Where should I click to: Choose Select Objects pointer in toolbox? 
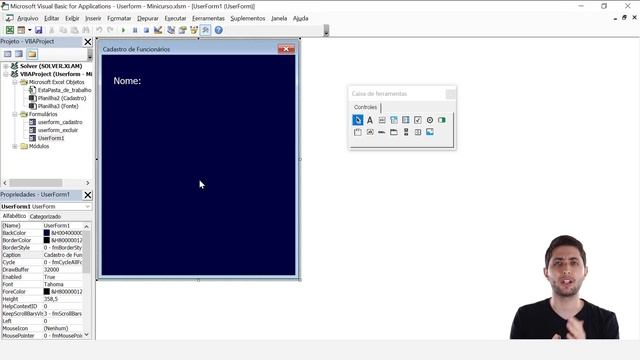tap(358, 120)
